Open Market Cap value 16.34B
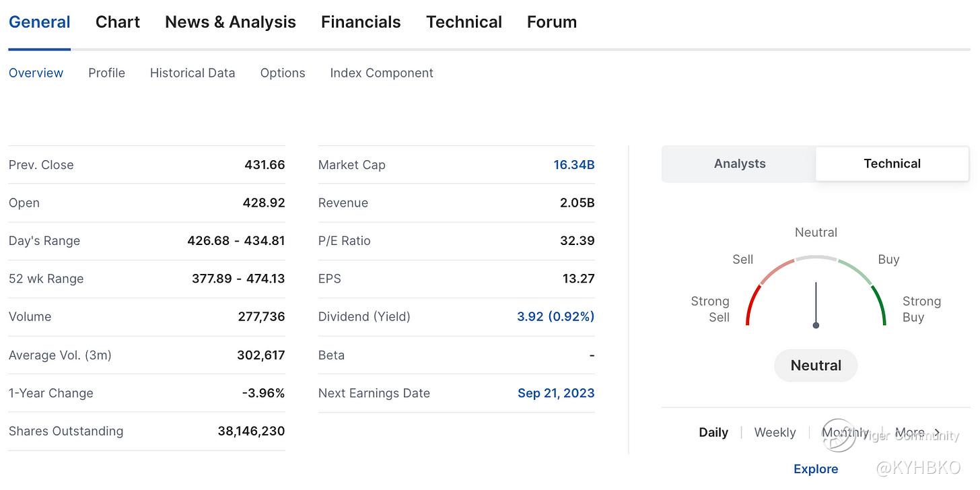Viewport: 980px width, 490px height. [573, 165]
